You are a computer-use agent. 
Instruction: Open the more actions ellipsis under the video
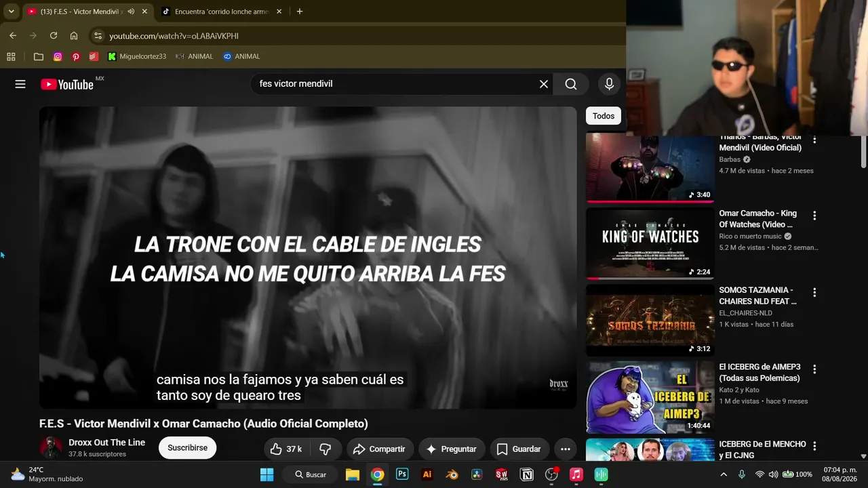click(x=566, y=449)
